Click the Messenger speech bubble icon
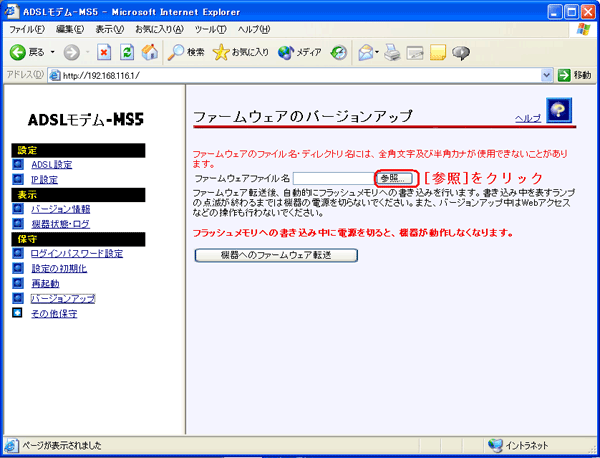Screen dimensions: 600x458 point(461,53)
